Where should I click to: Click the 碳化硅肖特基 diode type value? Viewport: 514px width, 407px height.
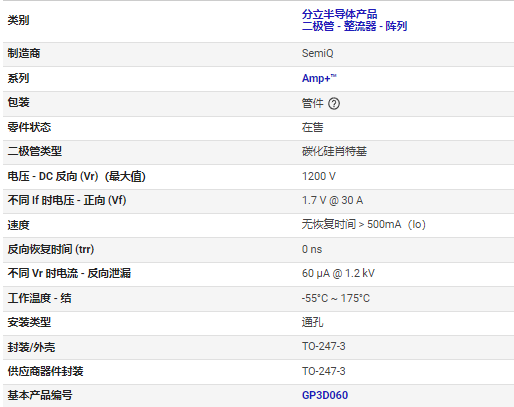[x=334, y=152]
